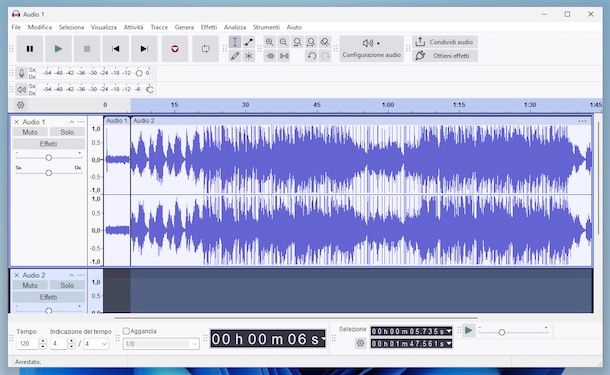This screenshot has height=375, width=610.
Task: Open Audio 1 track options menu
Action: tap(81, 122)
